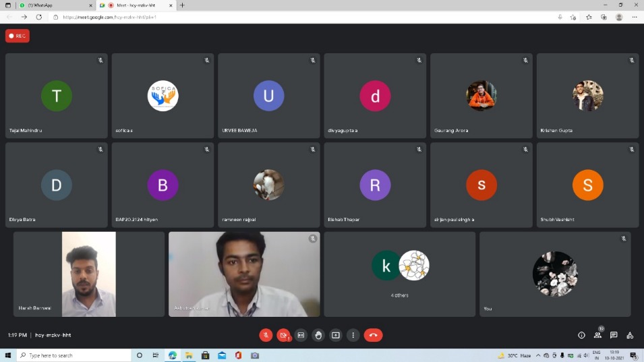644x362 pixels.
Task: Click the Present now screen share icon
Action: tap(335, 335)
